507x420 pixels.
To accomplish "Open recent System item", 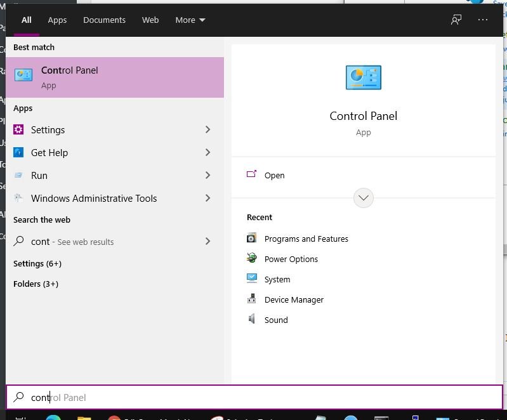I will coord(277,279).
